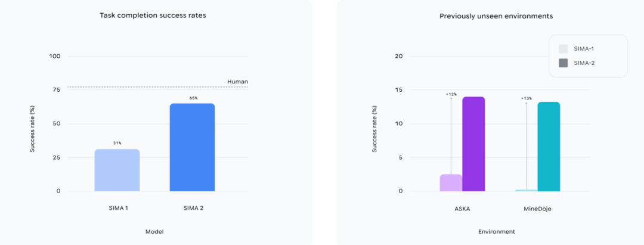Image resolution: width=644 pixels, height=245 pixels.
Task: Click the teal MineDojo bar
Action: pyautogui.click(x=549, y=147)
